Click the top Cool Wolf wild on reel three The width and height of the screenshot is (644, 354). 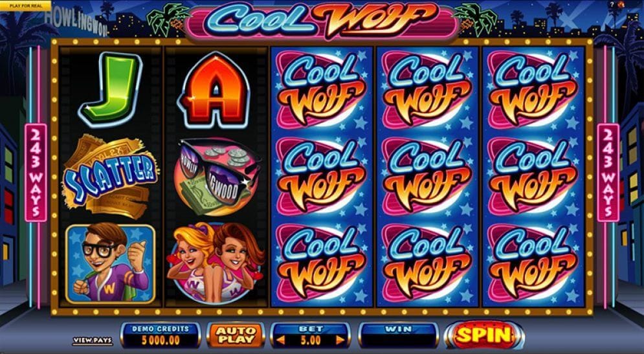[321, 89]
